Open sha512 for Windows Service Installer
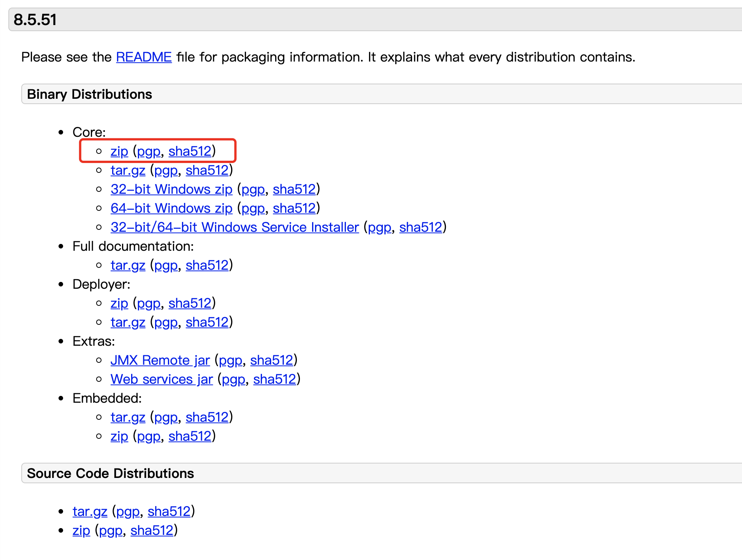 point(420,227)
